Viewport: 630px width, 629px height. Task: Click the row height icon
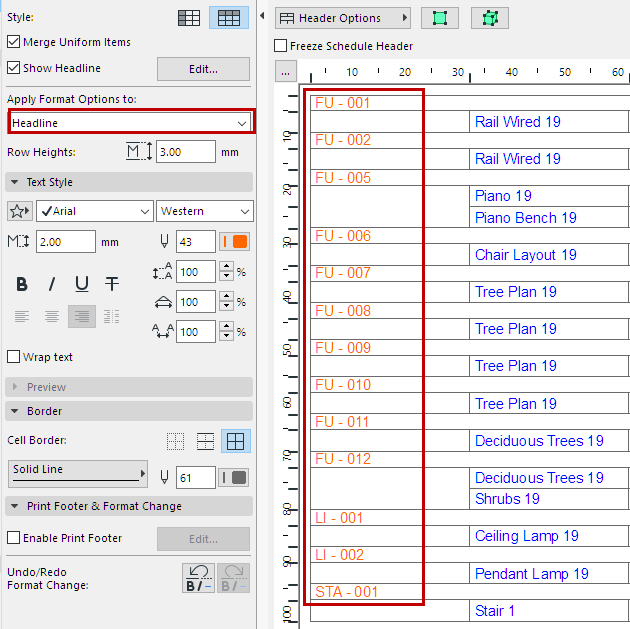pos(139,151)
